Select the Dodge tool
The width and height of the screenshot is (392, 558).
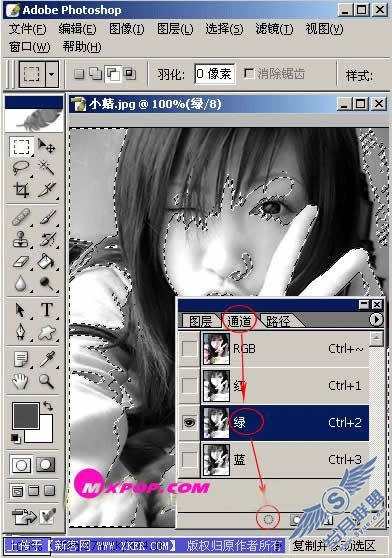(47, 284)
